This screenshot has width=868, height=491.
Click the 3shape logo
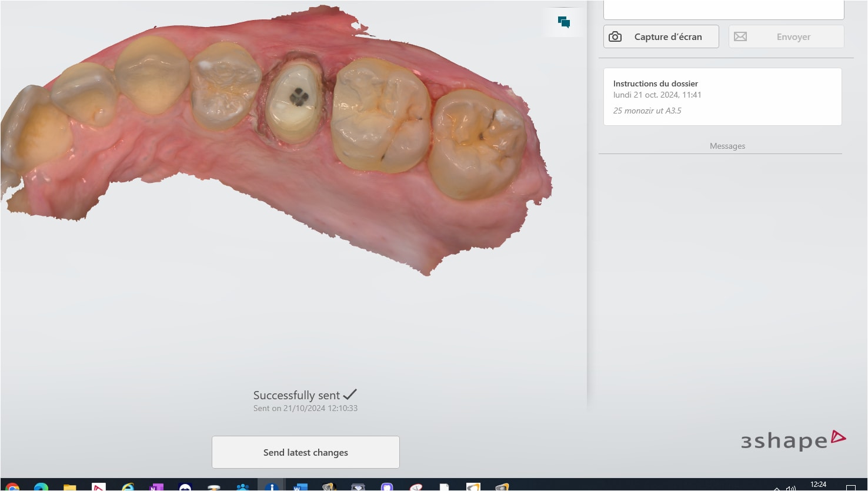pos(793,440)
